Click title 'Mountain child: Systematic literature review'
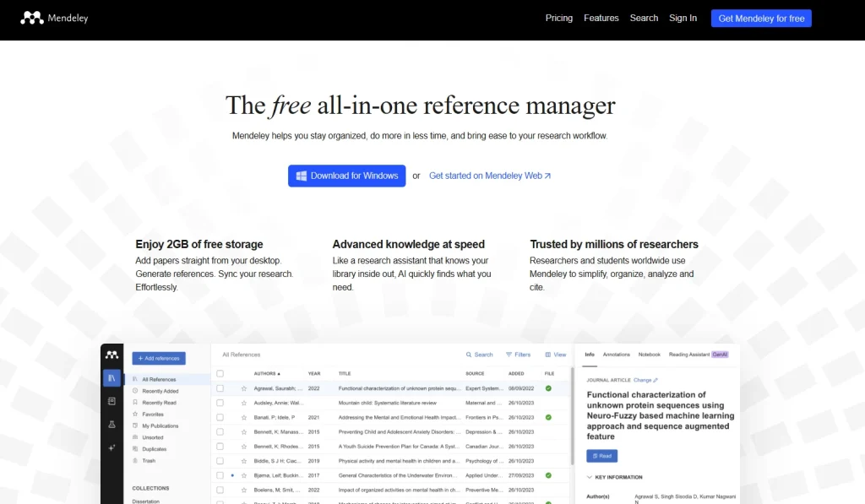865x504 pixels. pyautogui.click(x=387, y=403)
